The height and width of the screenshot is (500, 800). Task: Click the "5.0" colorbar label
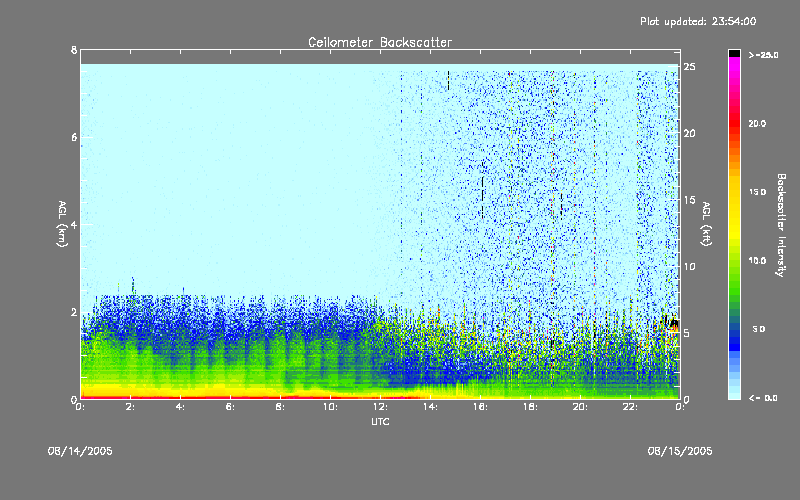(759, 329)
